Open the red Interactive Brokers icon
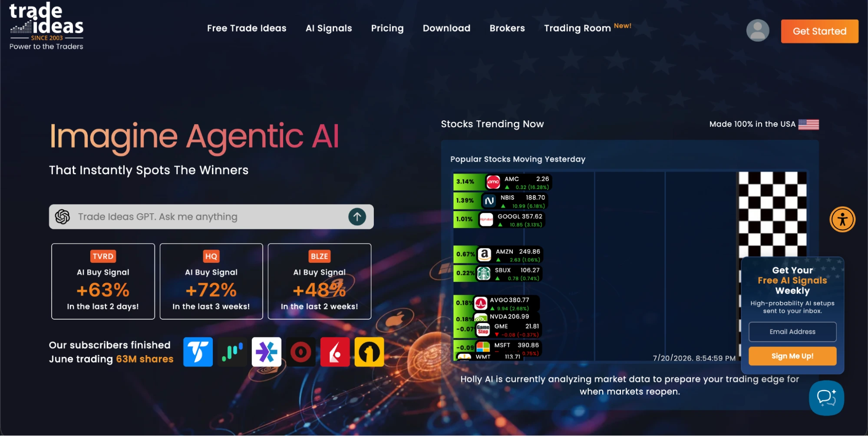 [335, 352]
